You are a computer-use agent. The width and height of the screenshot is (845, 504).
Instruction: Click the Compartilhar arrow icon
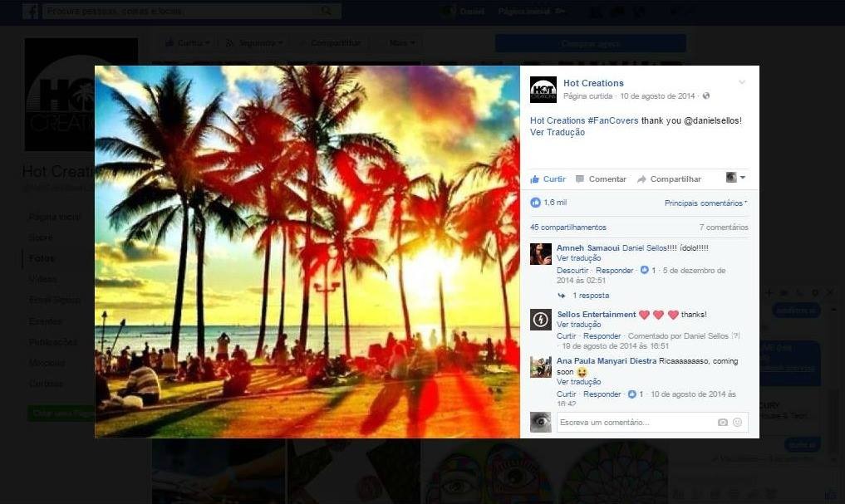point(641,179)
